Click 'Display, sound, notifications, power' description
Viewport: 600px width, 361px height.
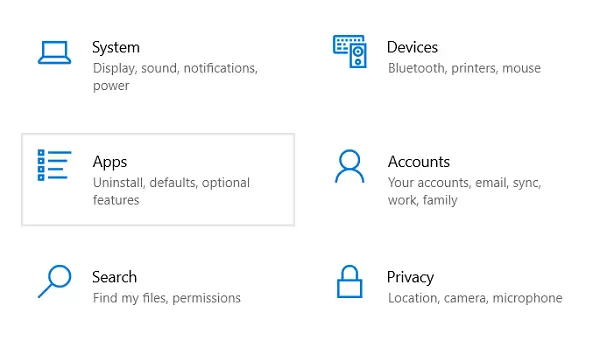pos(175,77)
